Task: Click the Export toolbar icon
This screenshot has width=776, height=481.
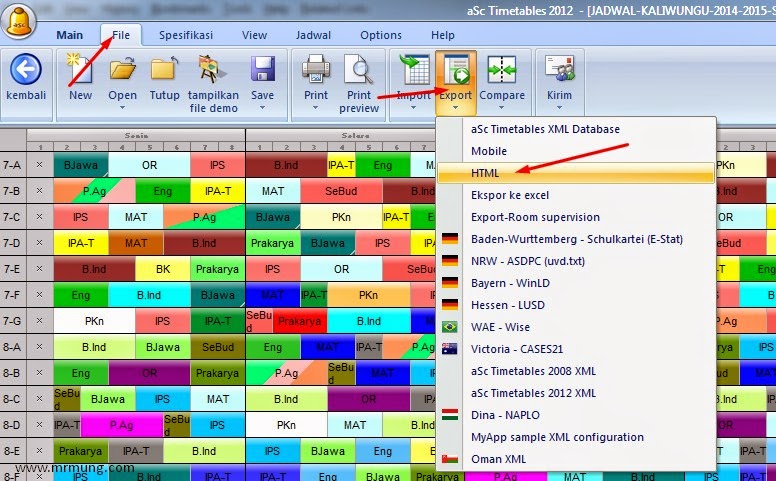Action: point(456,69)
